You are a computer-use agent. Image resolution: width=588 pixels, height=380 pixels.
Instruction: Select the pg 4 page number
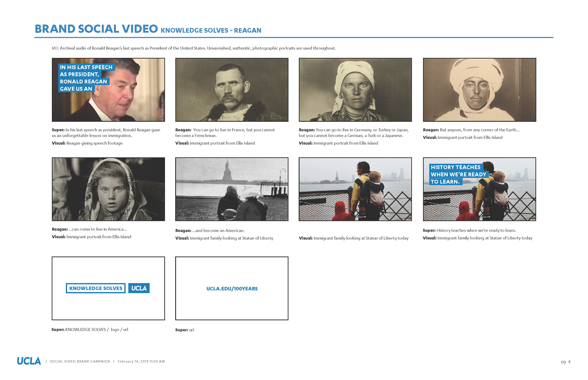pyautogui.click(x=566, y=362)
